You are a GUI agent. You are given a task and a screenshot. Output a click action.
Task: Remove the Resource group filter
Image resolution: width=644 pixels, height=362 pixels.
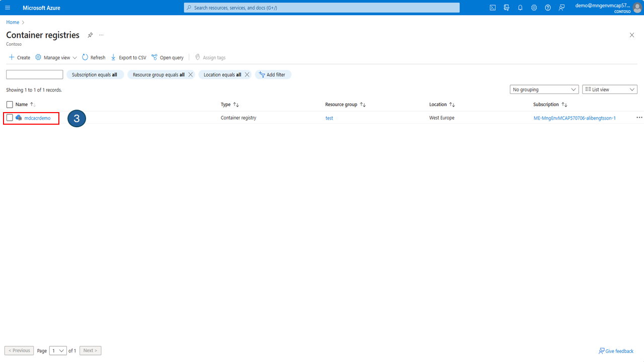tap(191, 74)
